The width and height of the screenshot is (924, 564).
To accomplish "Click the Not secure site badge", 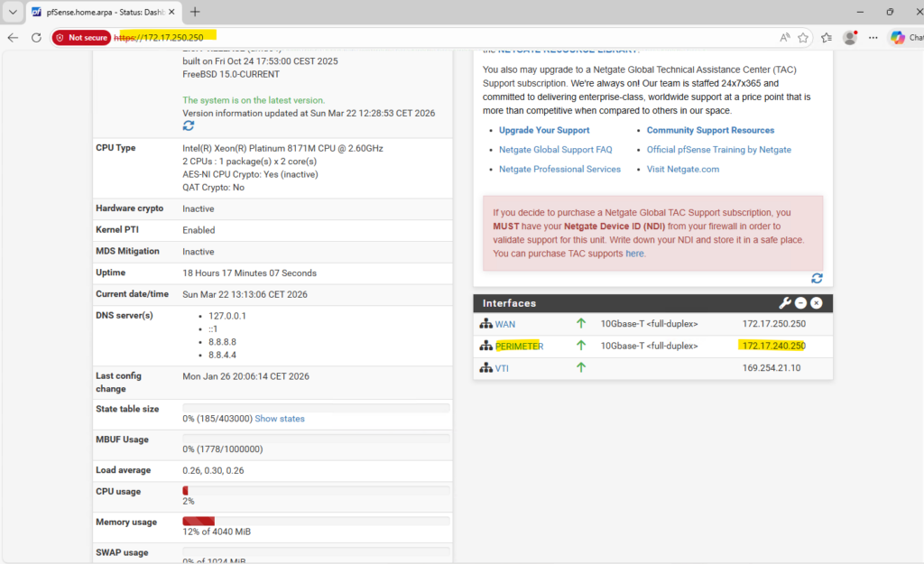I will point(81,38).
